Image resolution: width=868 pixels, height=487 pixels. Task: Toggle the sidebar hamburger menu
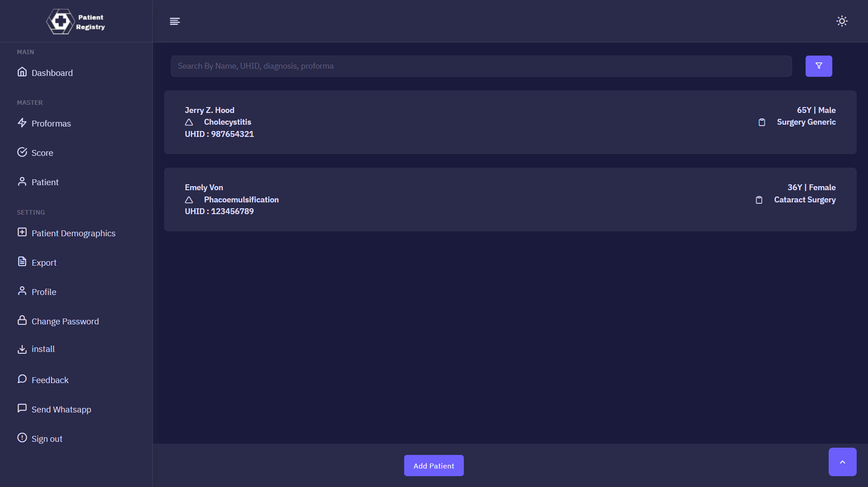pyautogui.click(x=175, y=21)
